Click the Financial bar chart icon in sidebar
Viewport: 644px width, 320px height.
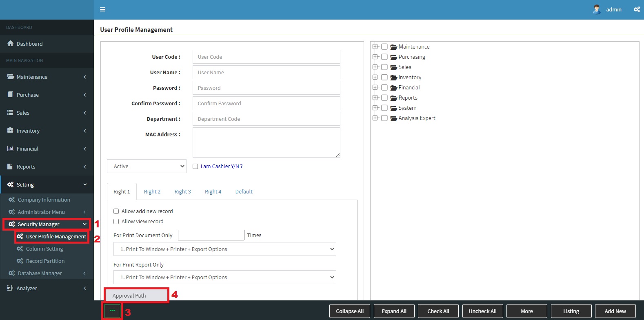pos(11,149)
